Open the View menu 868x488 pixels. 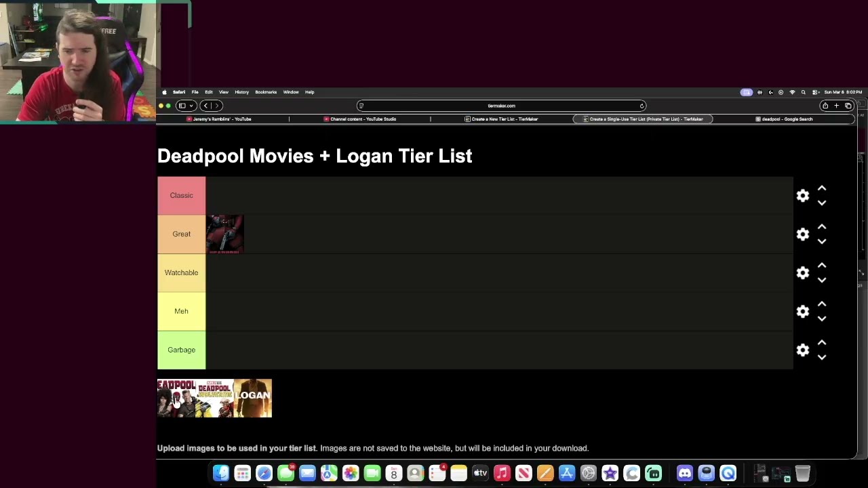[223, 92]
